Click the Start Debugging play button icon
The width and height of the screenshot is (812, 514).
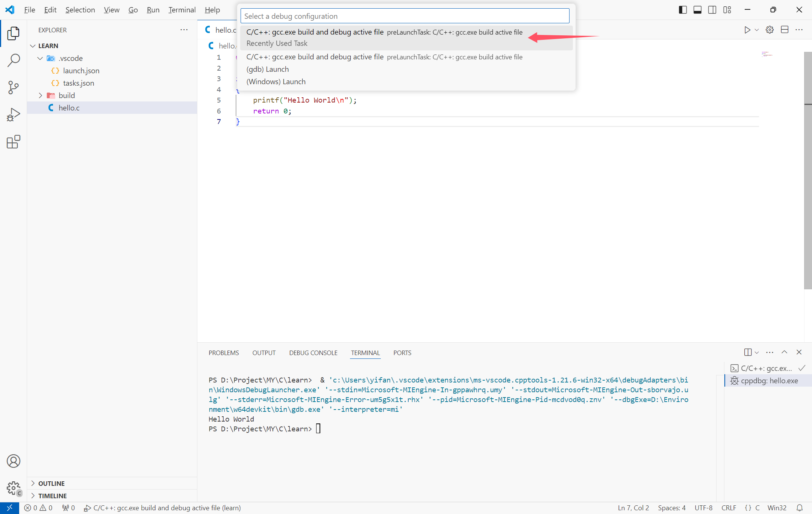(747, 30)
